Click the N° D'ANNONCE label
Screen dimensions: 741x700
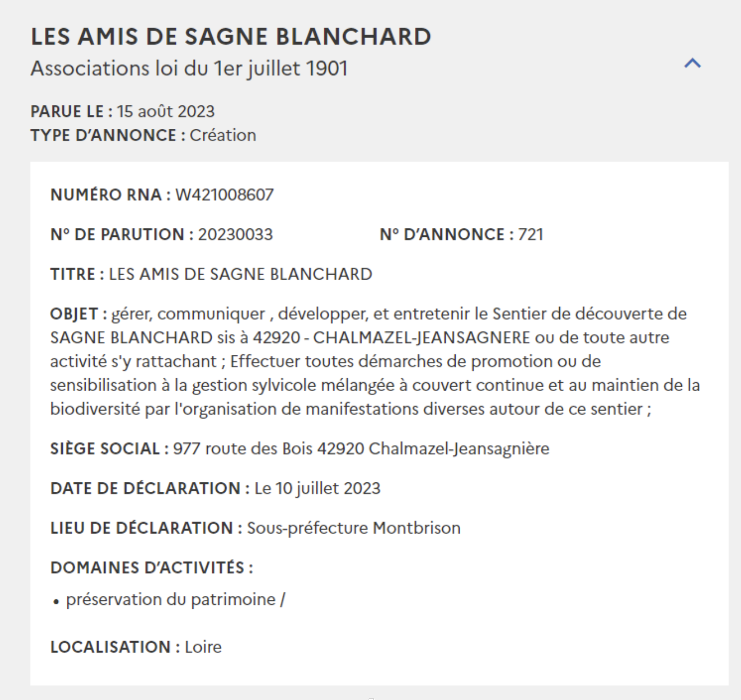point(447,234)
